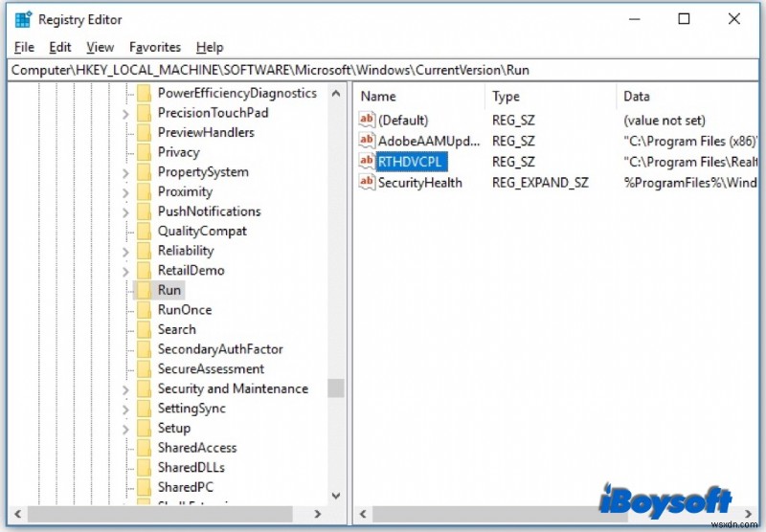The height and width of the screenshot is (532, 766).
Task: Maximize the Registry Editor window
Action: pos(684,19)
